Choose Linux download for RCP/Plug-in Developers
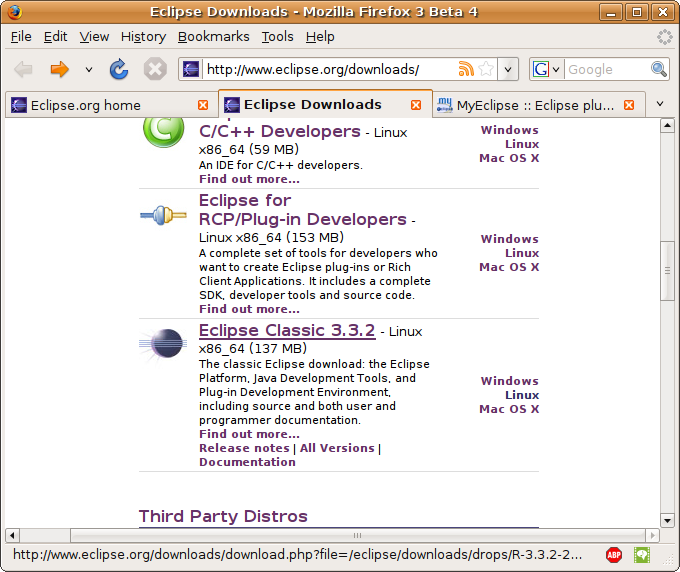680x572 pixels. [x=522, y=253]
